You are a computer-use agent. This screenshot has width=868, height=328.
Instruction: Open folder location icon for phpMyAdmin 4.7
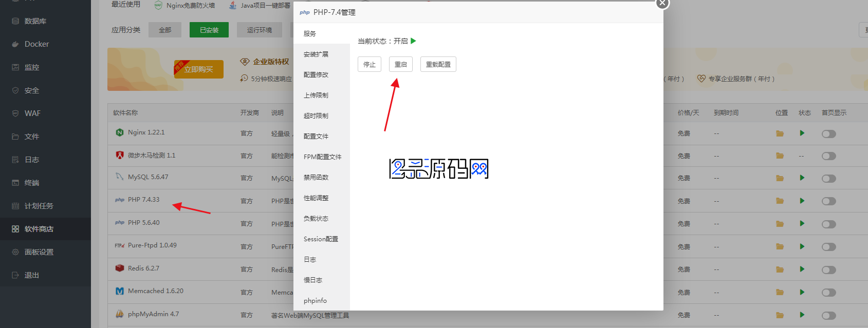click(x=780, y=315)
